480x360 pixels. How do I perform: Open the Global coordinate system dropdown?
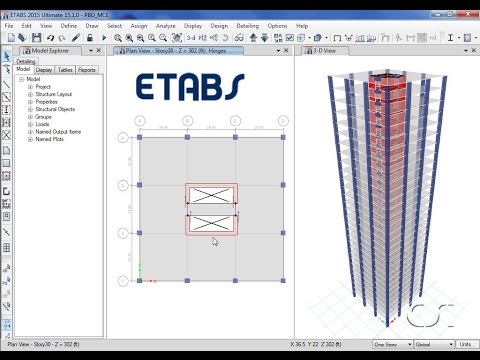[x=434, y=344]
